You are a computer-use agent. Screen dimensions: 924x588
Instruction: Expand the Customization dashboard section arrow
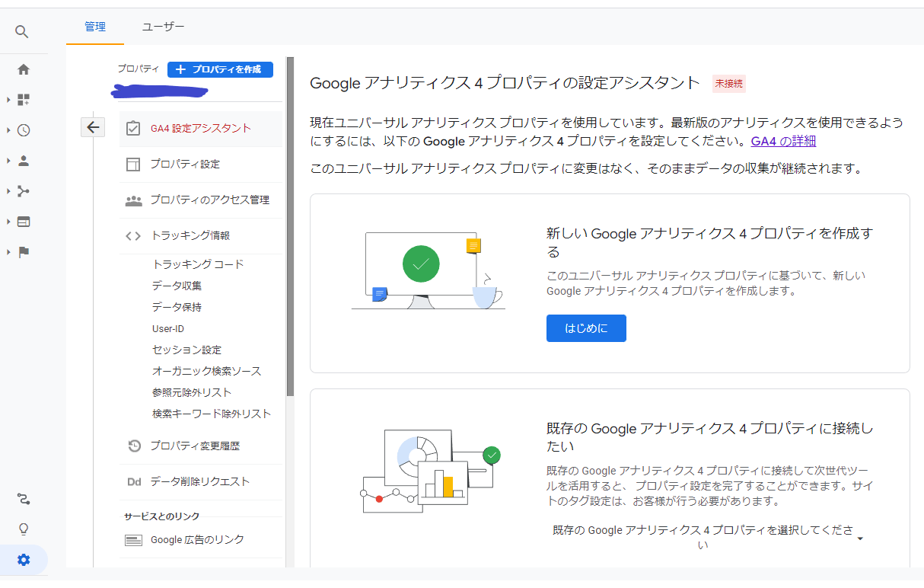point(8,100)
